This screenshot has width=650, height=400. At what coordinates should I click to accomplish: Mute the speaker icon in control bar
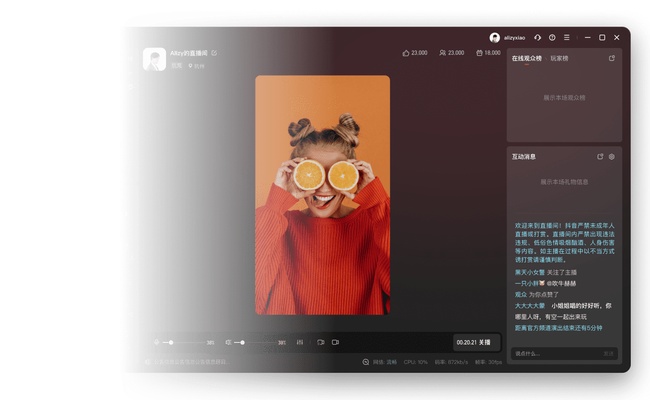[228, 342]
